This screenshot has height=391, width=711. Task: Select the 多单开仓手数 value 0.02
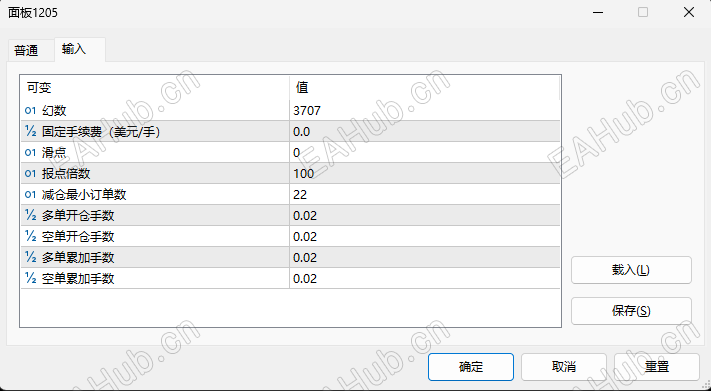(x=305, y=215)
